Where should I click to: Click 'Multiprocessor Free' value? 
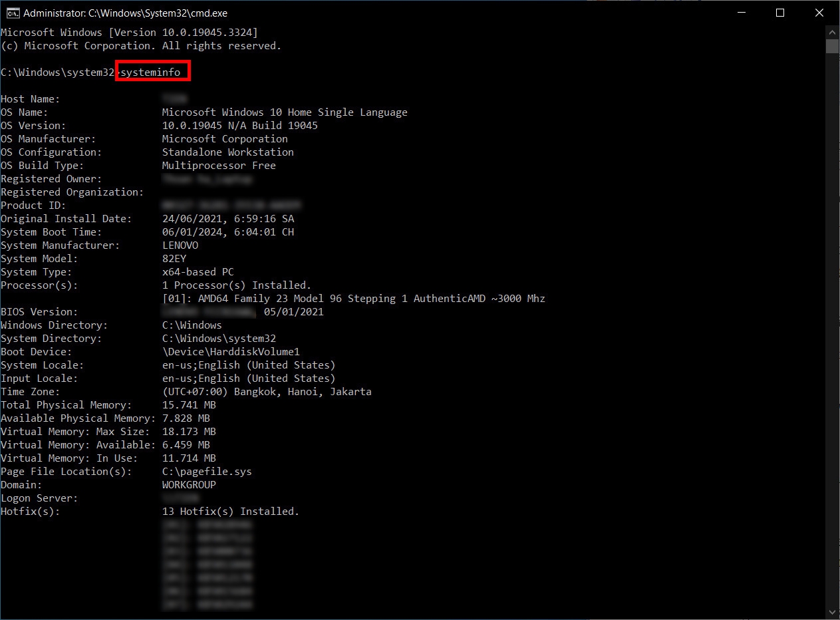[x=219, y=166]
